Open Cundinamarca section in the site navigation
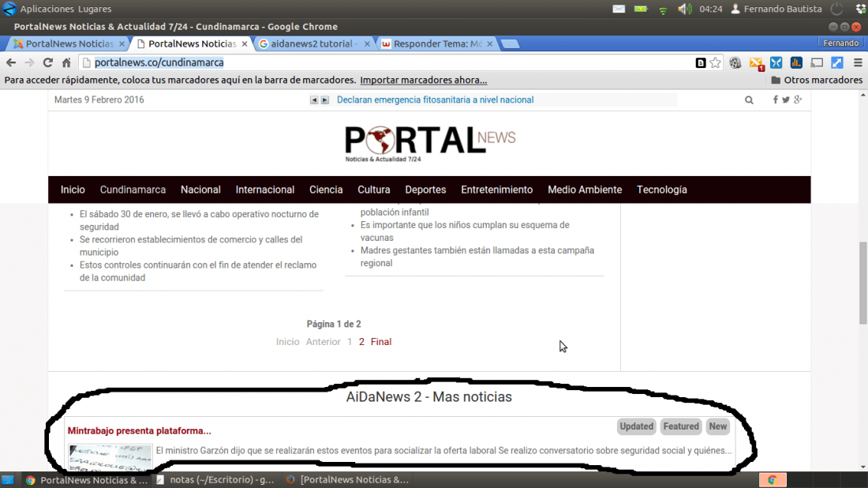The image size is (868, 488). [133, 190]
